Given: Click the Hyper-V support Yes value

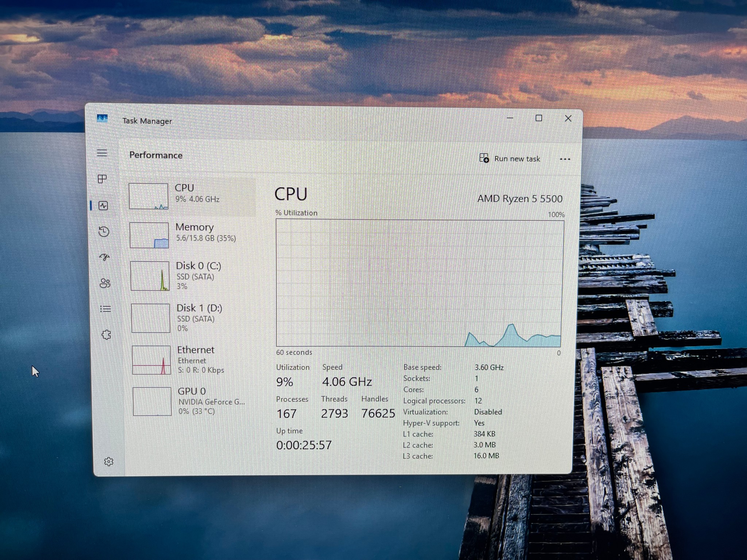Looking at the screenshot, I should pyautogui.click(x=479, y=423).
